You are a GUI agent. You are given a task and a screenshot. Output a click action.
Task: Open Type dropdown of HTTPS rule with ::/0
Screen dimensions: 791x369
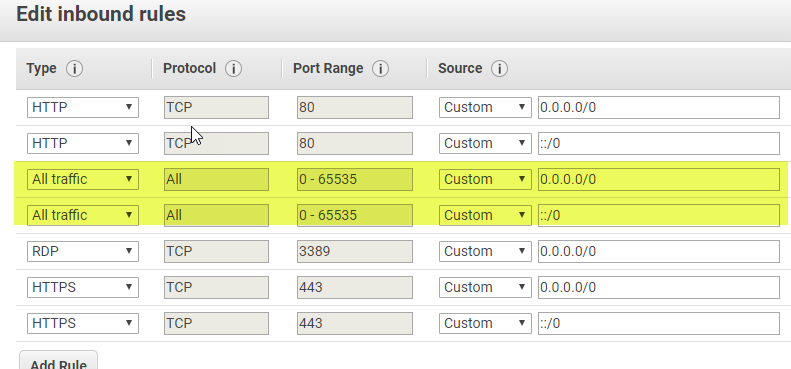[x=83, y=323]
